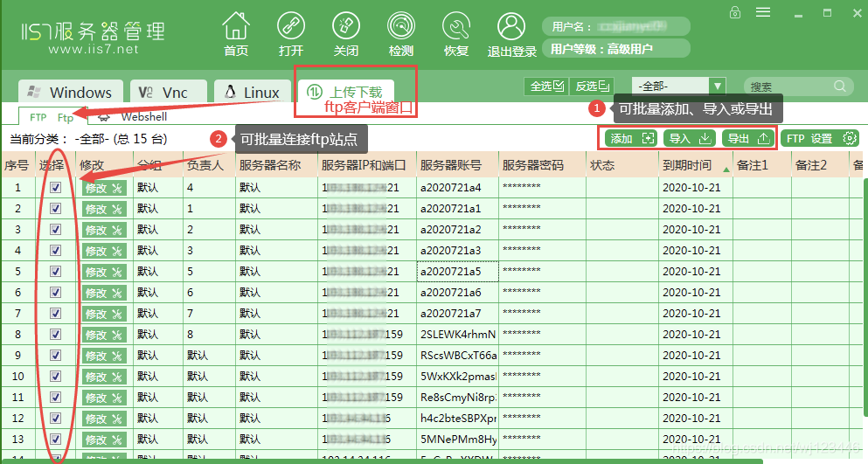Viewport: 868px width, 464px height.
Task: Click 修改 button in row 2
Action: click(x=104, y=210)
